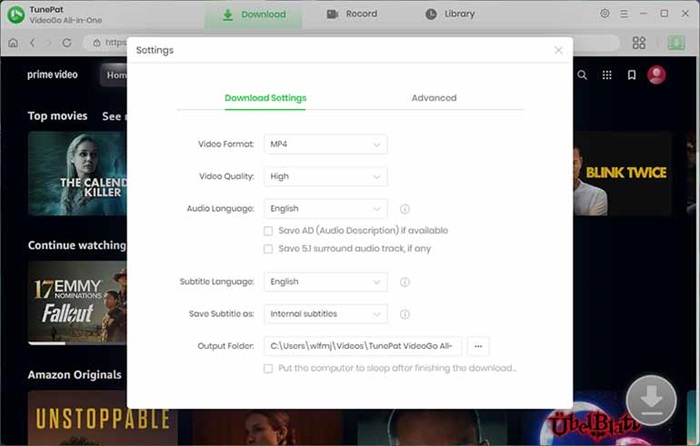Toggle Save 5.1 surround audio track checkbox
Screen dimensions: 700x446
pos(268,248)
